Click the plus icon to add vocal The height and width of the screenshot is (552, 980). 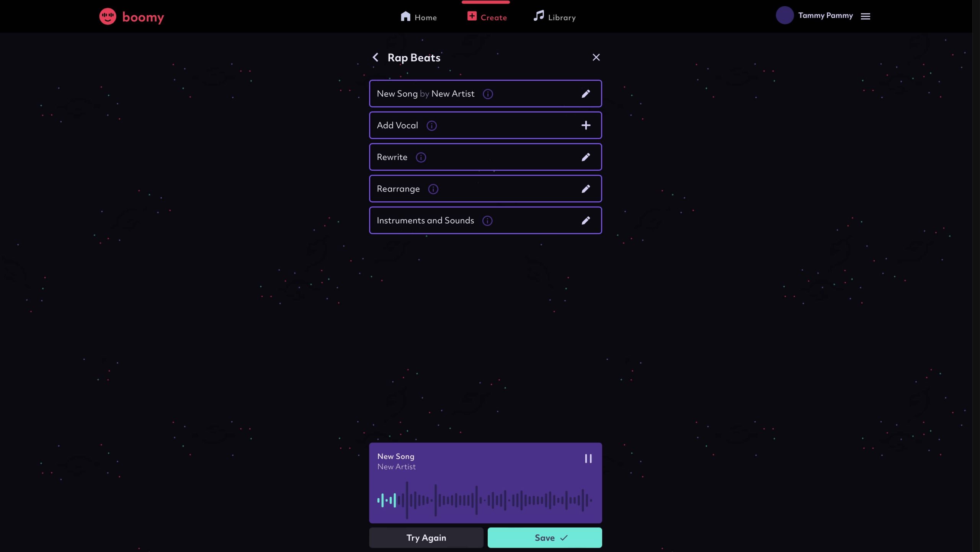tap(586, 125)
